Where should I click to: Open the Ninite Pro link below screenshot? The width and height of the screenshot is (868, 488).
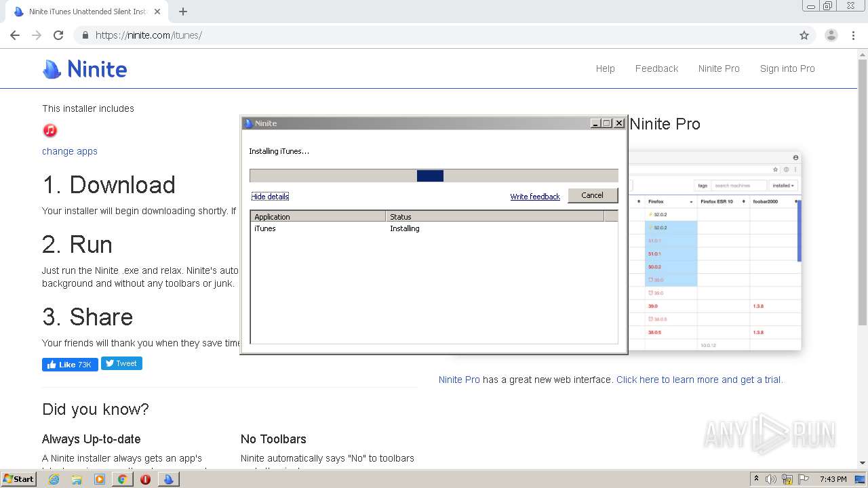coord(459,380)
